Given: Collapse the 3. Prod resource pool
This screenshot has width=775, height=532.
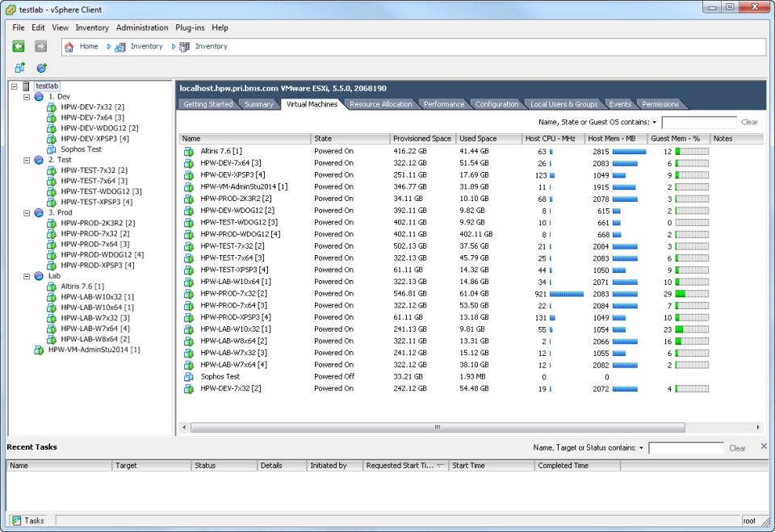Looking at the screenshot, I should coord(27,213).
